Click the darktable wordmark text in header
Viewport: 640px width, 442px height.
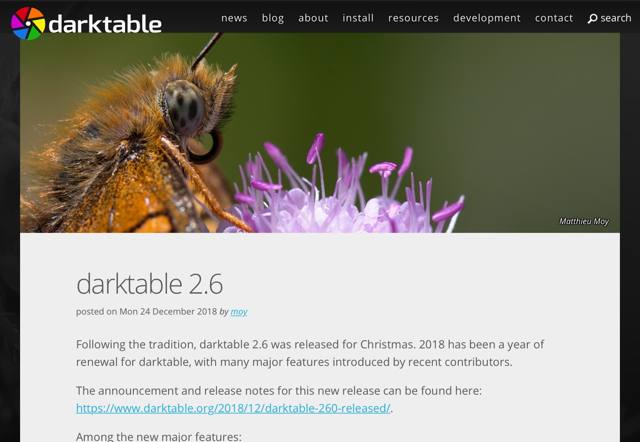tap(105, 23)
